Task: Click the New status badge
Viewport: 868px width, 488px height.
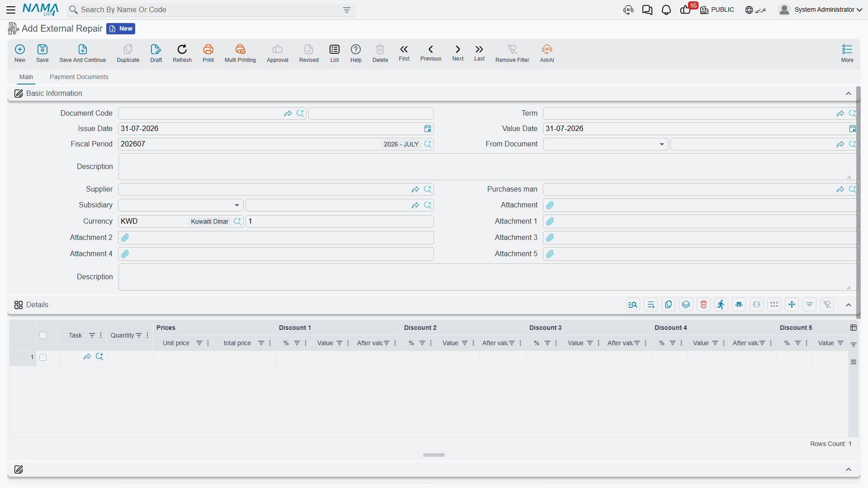Action: [121, 28]
